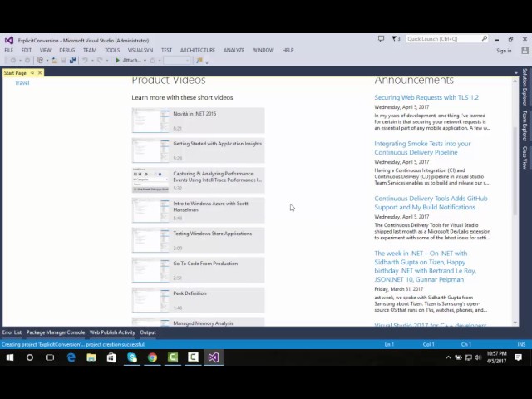Open the ARCHITECTURE menu
This screenshot has height=399, width=532.
[198, 50]
